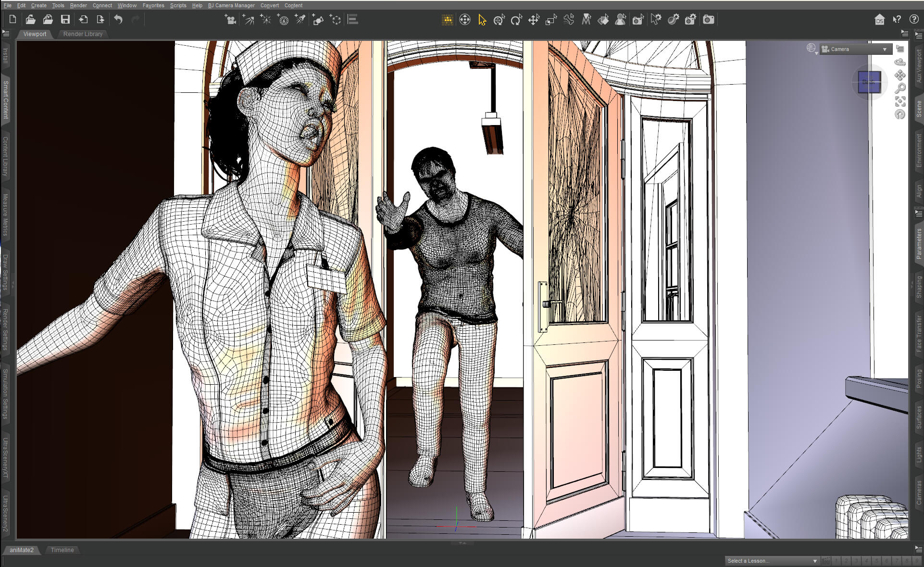924x567 pixels.
Task: Open the Surfaces side pane
Action: [919, 416]
